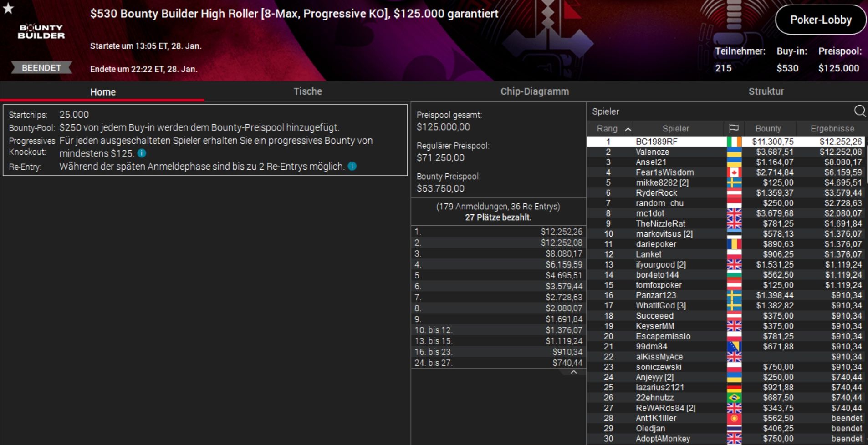Click the Irish flag of BC1989RF
This screenshot has width=868, height=445.
point(734,142)
